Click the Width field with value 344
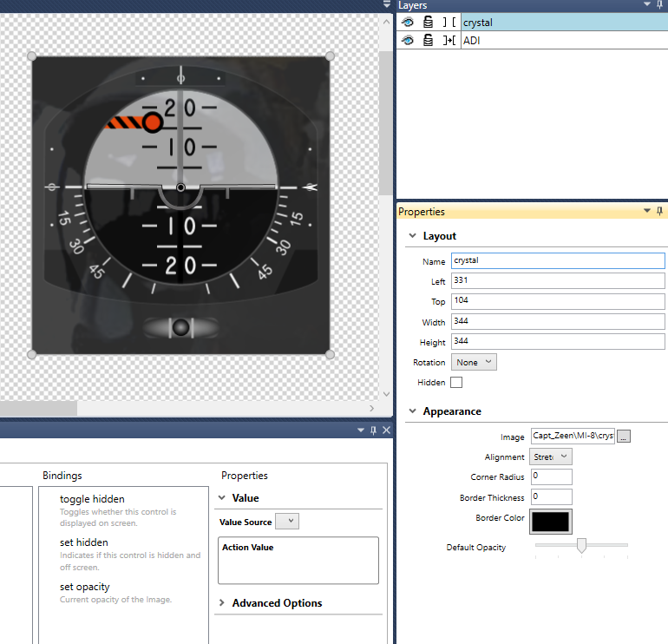The height and width of the screenshot is (644, 668). pos(558,321)
